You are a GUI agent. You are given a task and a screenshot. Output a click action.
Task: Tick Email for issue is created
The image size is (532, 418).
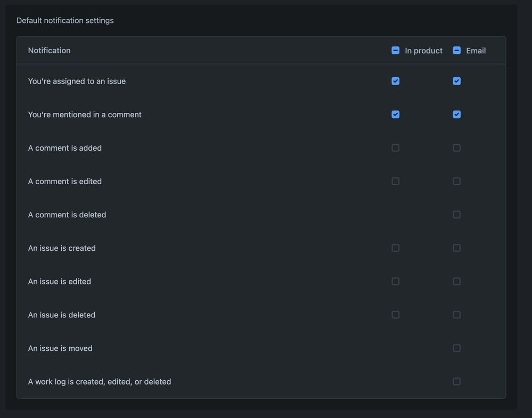point(456,248)
